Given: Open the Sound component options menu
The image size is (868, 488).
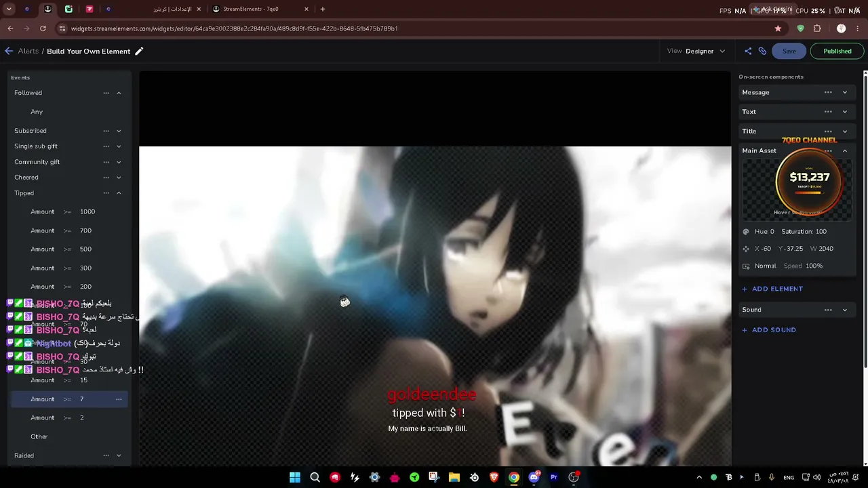Looking at the screenshot, I should pyautogui.click(x=828, y=310).
